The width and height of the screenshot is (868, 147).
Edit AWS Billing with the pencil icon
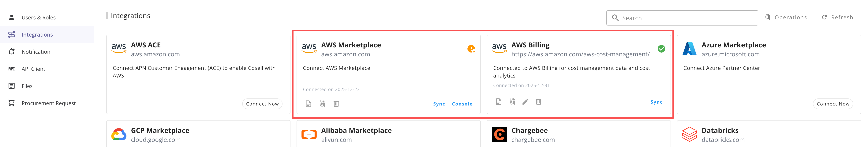[x=526, y=101]
